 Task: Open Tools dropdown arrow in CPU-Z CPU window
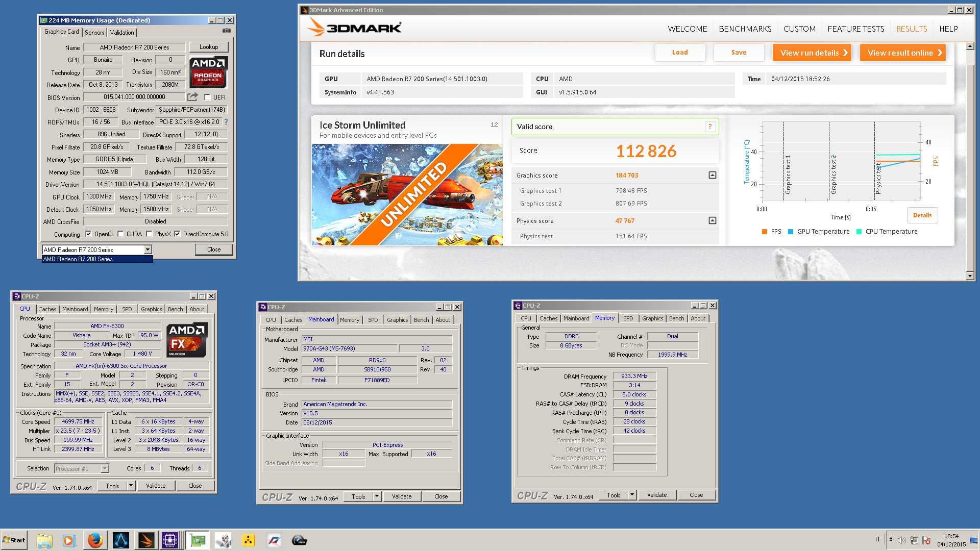131,486
